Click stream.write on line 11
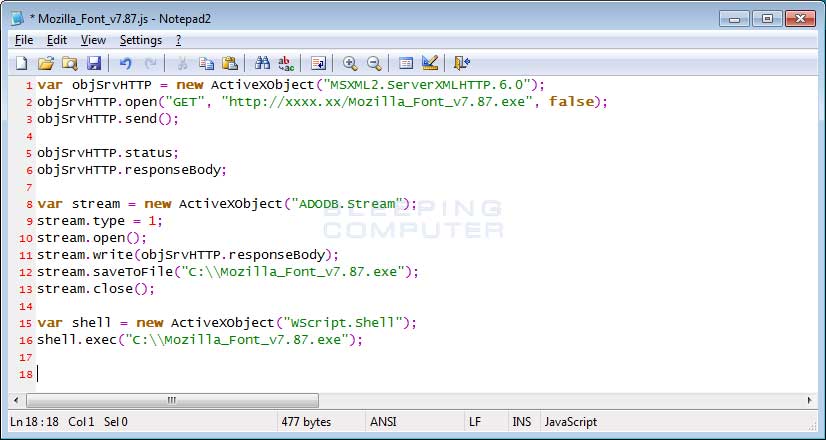Image resolution: width=826 pixels, height=440 pixels. pyautogui.click(x=85, y=255)
